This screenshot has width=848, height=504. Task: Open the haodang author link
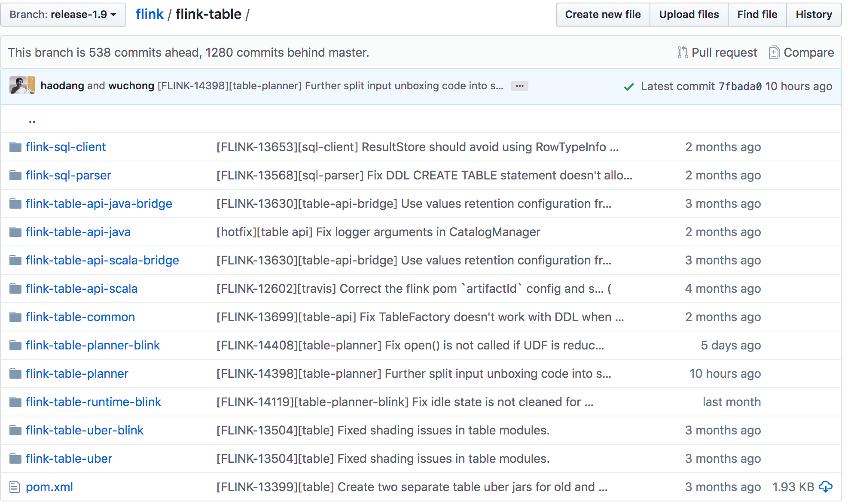coord(62,86)
